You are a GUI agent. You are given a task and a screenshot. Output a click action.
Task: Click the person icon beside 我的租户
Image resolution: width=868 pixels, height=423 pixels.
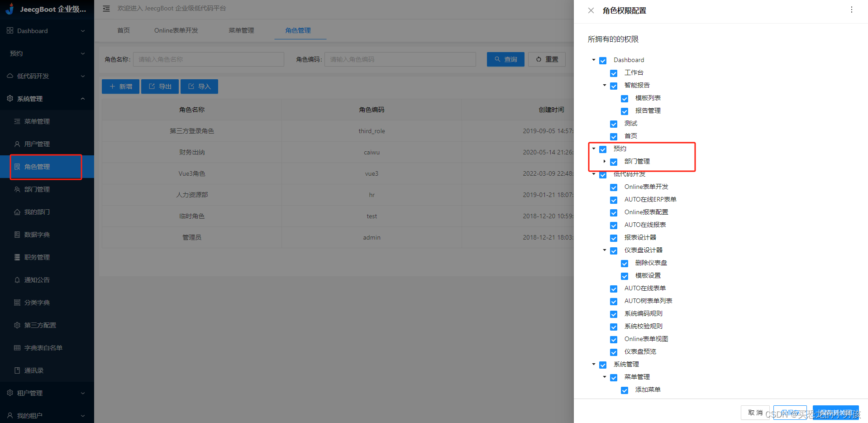[x=10, y=415]
